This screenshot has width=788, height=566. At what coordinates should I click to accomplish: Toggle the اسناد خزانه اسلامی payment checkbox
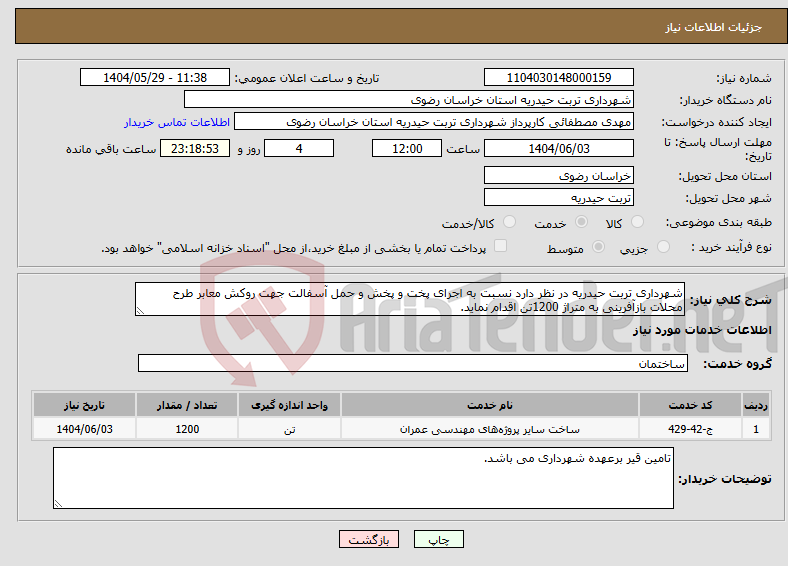click(x=500, y=246)
